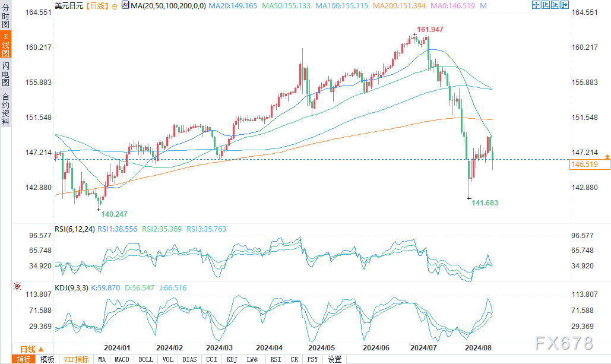Toggle the BOLL indicator

[x=146, y=359]
